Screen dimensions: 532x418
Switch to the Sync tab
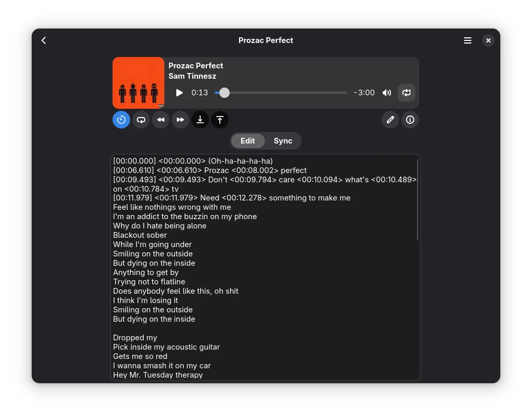click(283, 141)
